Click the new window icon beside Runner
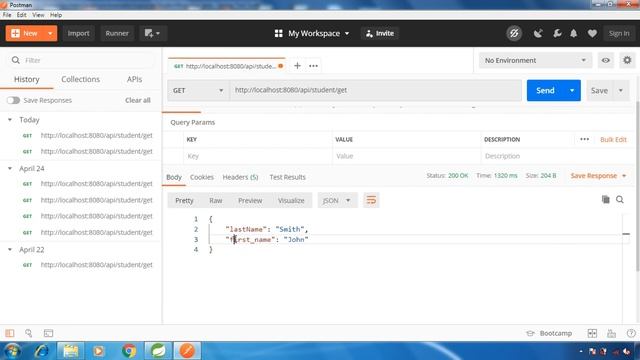This screenshot has width=640, height=360. 152,33
